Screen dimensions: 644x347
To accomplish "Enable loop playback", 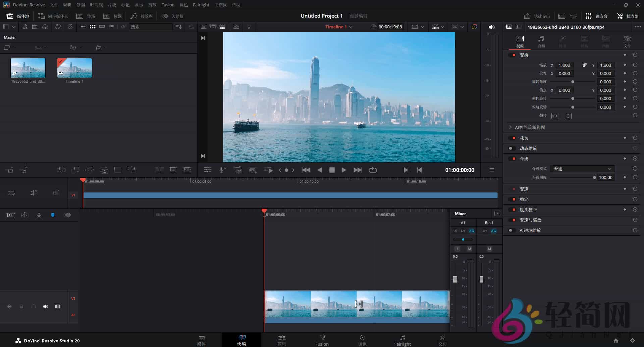I will pyautogui.click(x=373, y=170).
